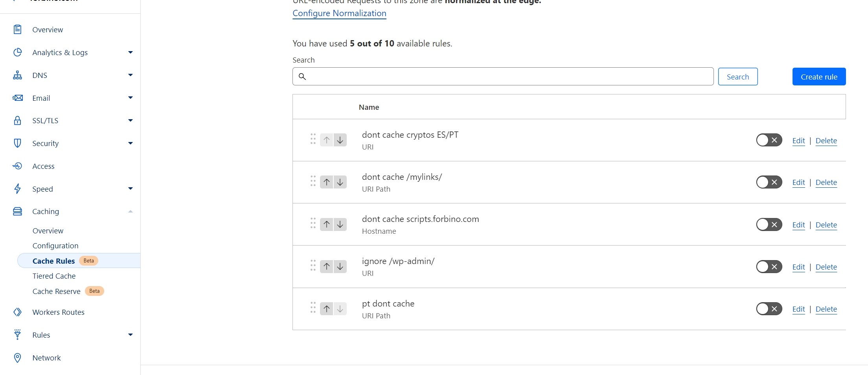Screen dimensions: 868x375
Task: Enable the 'dont cache cryptos ES/PT' rule
Action: click(x=769, y=140)
